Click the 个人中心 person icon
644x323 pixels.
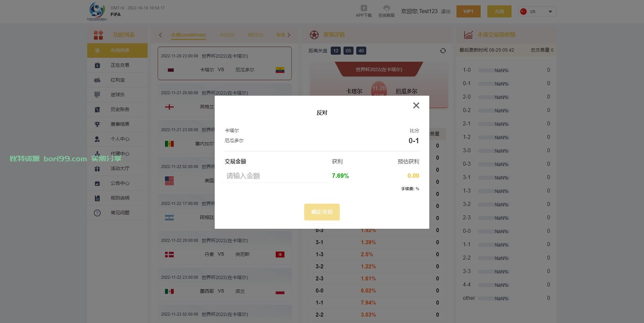tap(97, 139)
